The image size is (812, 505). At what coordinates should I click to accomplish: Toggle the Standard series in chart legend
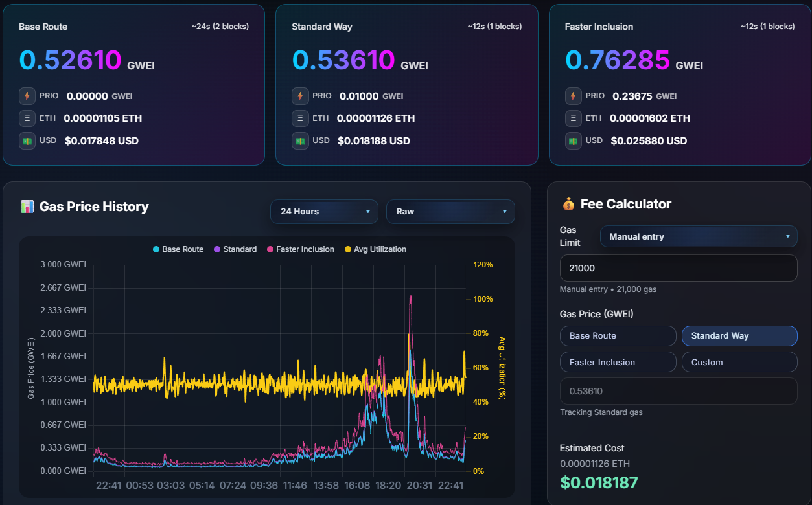235,249
